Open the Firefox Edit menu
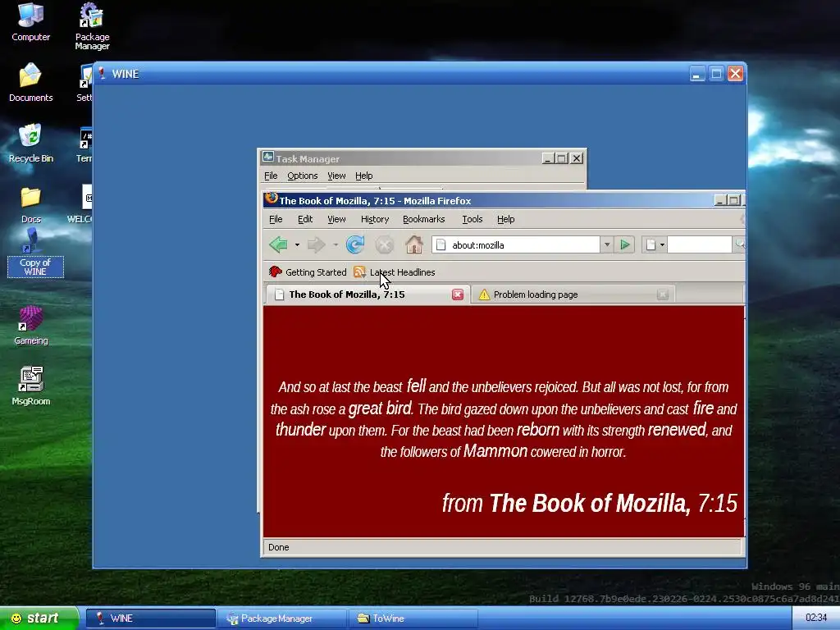The image size is (840, 630). tap(305, 219)
